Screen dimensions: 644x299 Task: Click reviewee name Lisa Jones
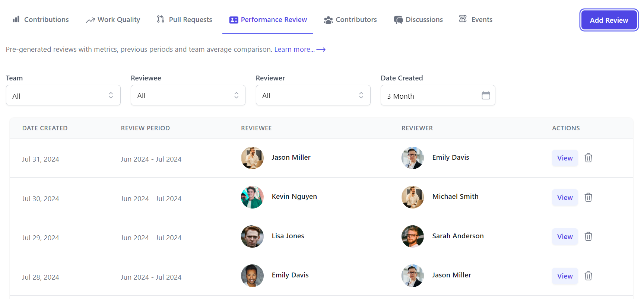[x=288, y=236]
